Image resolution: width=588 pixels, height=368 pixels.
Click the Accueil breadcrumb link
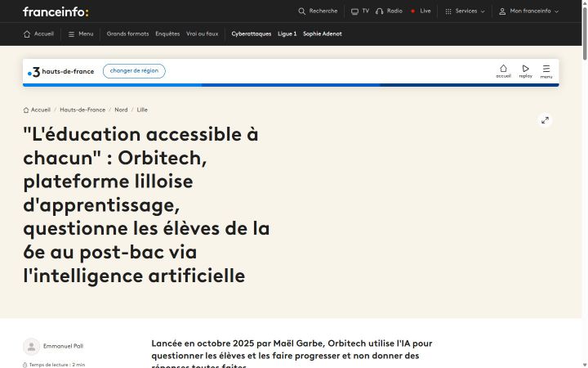pyautogui.click(x=37, y=110)
